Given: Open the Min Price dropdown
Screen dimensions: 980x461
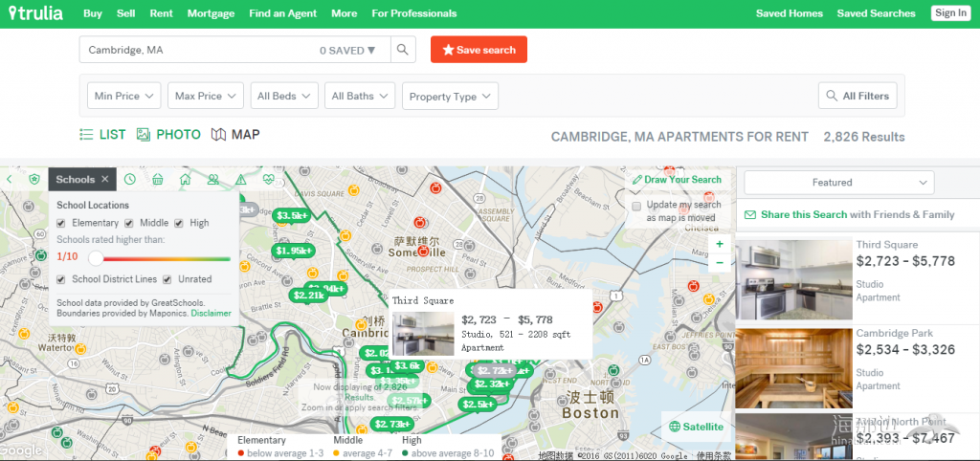Looking at the screenshot, I should coord(123,96).
